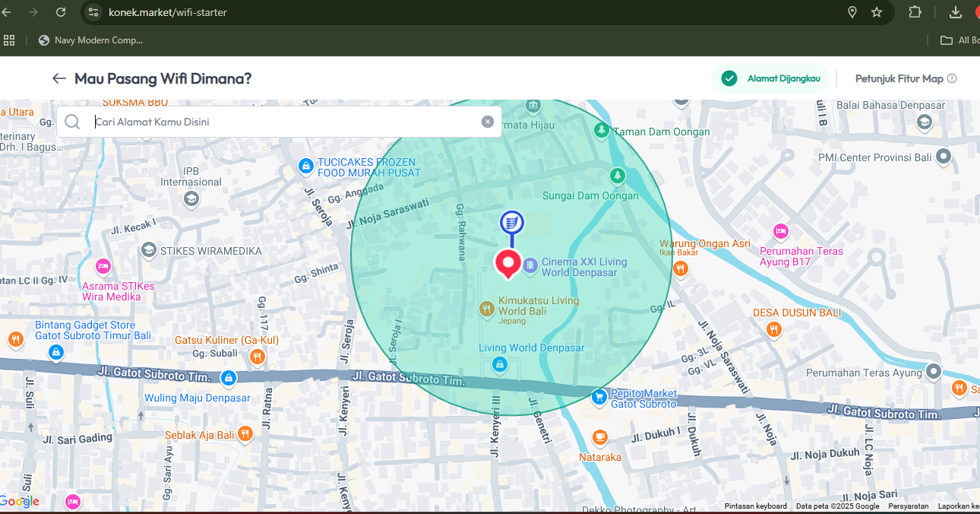
Task: Click the Jl. Noja Saraswati street label
Action: 387,214
